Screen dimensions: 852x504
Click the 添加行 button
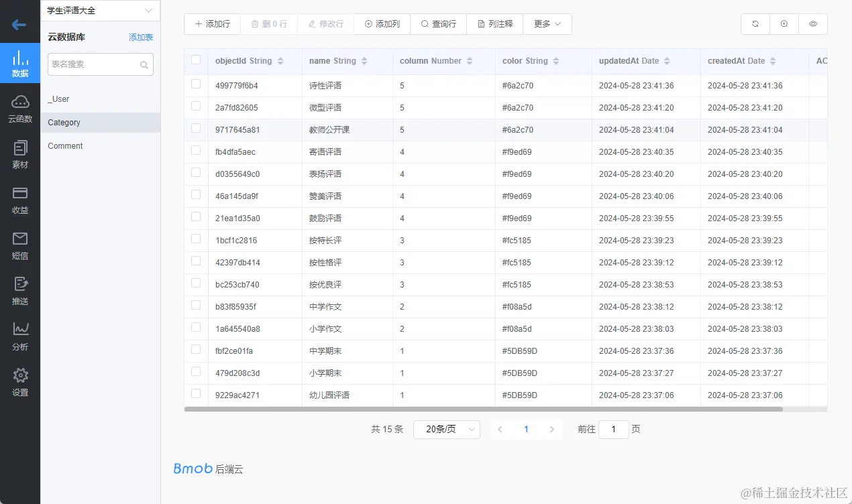click(213, 23)
